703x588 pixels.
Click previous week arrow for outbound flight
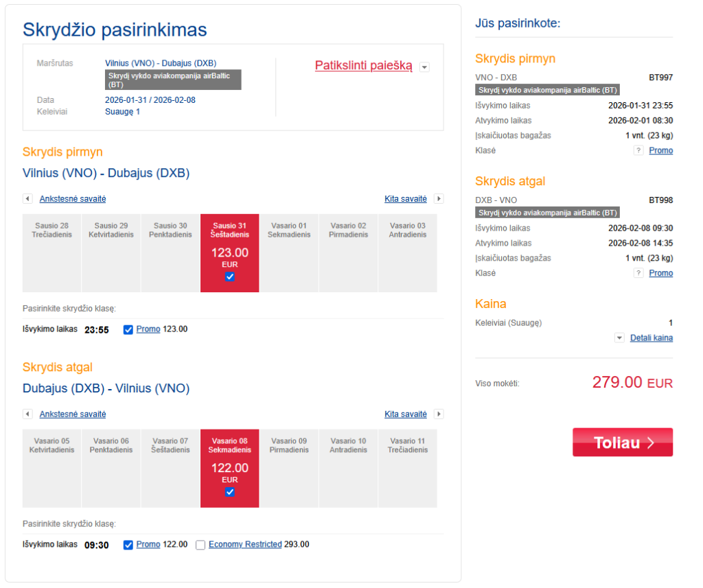(27, 199)
